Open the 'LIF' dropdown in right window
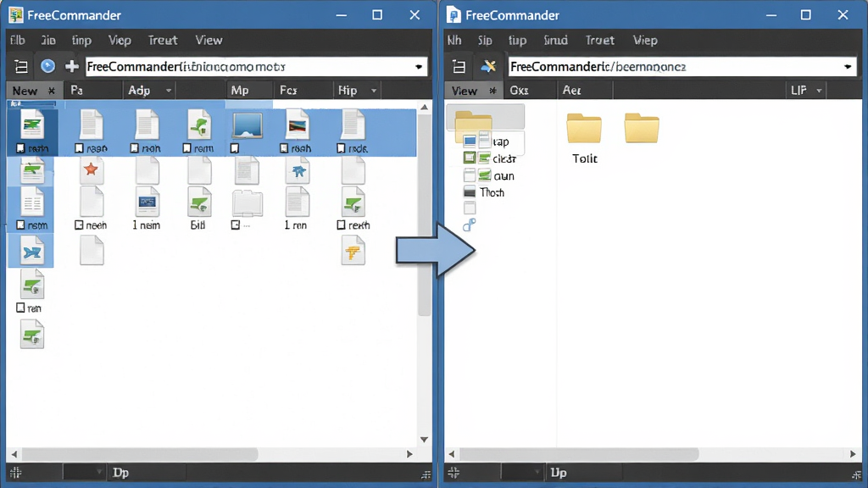This screenshot has height=488, width=868. [819, 91]
